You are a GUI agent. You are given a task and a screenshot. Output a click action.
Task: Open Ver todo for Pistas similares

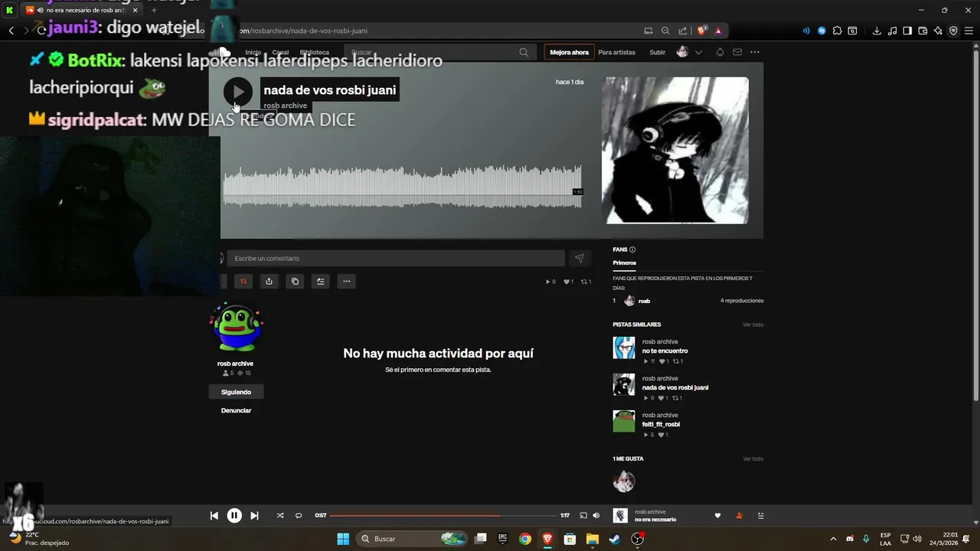point(753,324)
